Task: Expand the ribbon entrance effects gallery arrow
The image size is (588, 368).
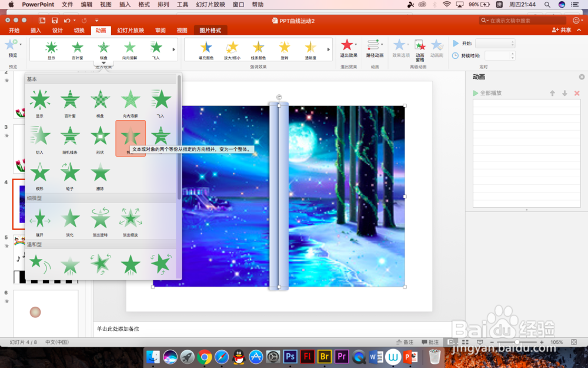Action: [173, 49]
